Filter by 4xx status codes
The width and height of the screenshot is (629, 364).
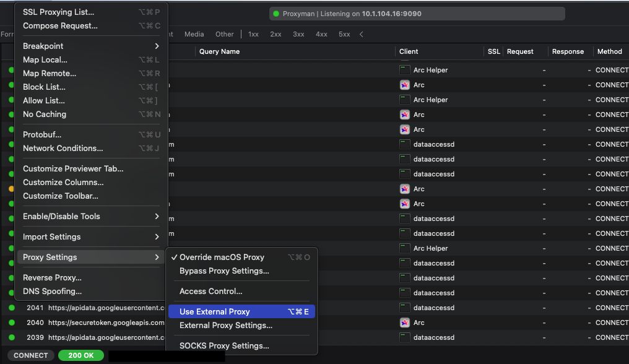[321, 35]
